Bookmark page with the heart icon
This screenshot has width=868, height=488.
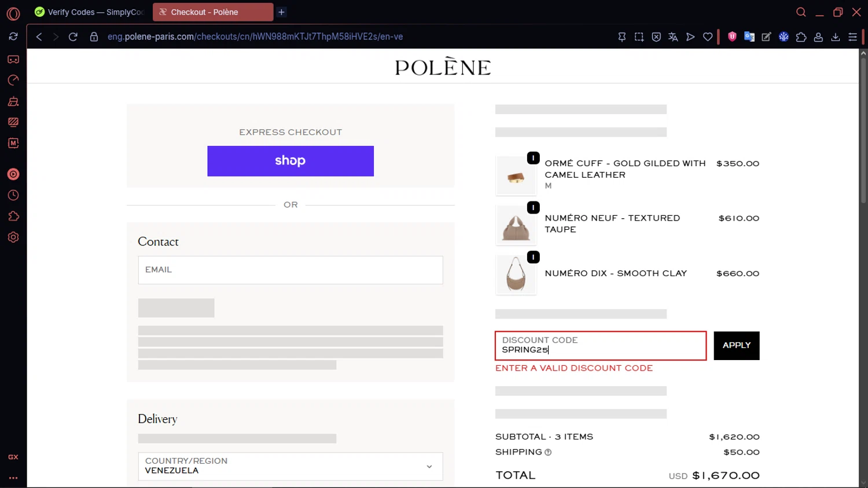click(x=708, y=36)
